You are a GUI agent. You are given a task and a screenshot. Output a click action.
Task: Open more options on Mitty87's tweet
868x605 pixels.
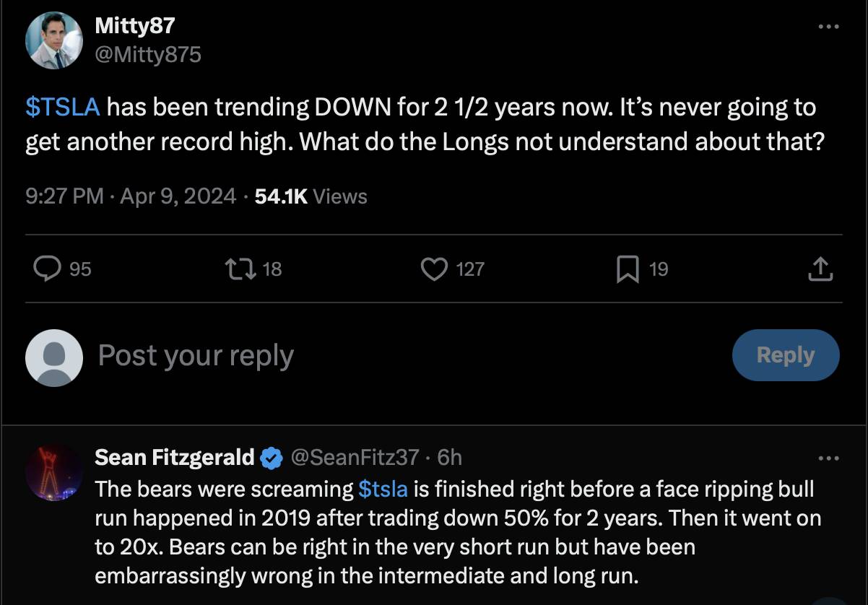point(828,27)
